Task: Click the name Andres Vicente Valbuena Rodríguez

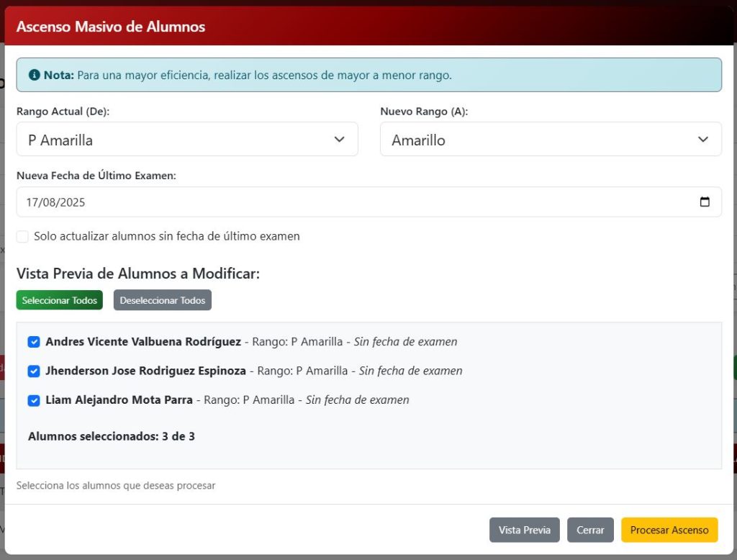Action: coord(143,342)
